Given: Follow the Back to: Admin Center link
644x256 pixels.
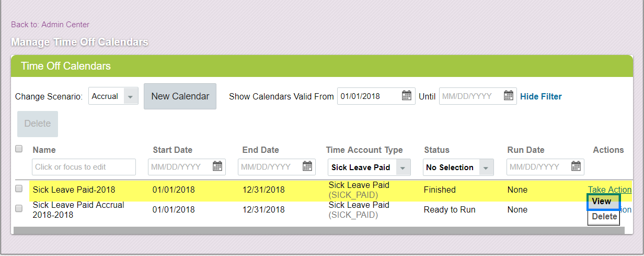Looking at the screenshot, I should click(x=50, y=25).
